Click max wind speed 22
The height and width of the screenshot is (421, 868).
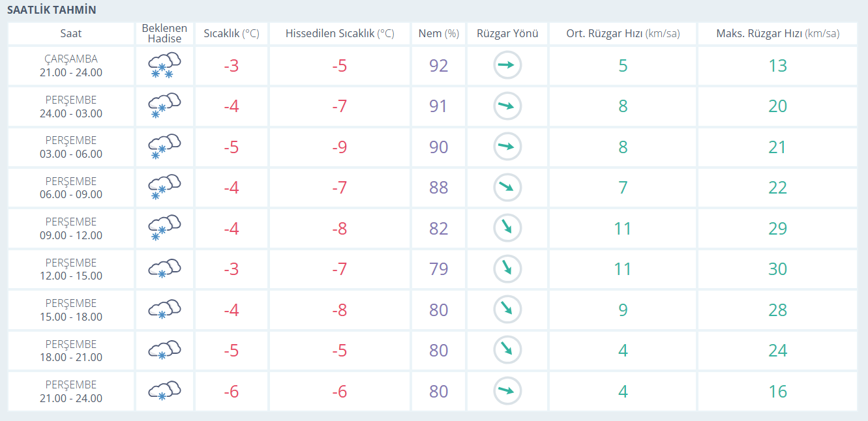pyautogui.click(x=777, y=188)
